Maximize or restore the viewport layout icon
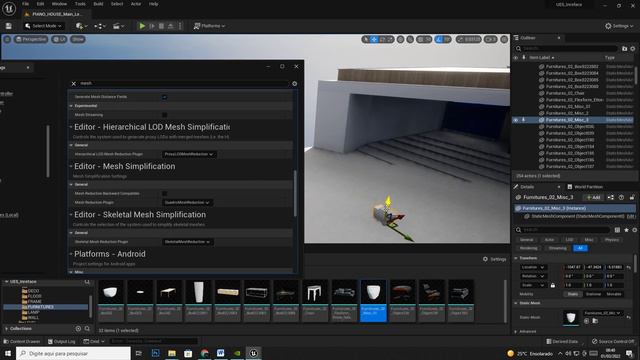The image size is (640, 360). pos(504,39)
